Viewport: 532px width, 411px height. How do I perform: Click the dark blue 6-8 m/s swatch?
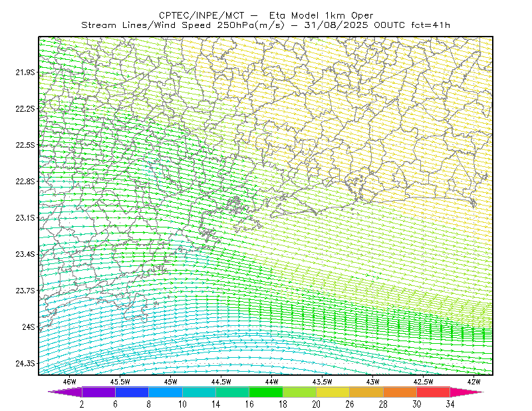(132, 392)
